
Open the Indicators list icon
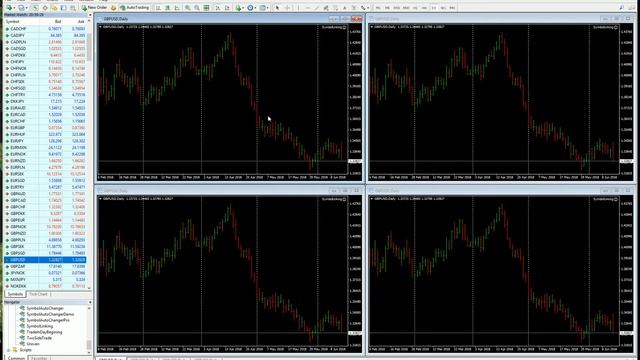pyautogui.click(x=238, y=8)
